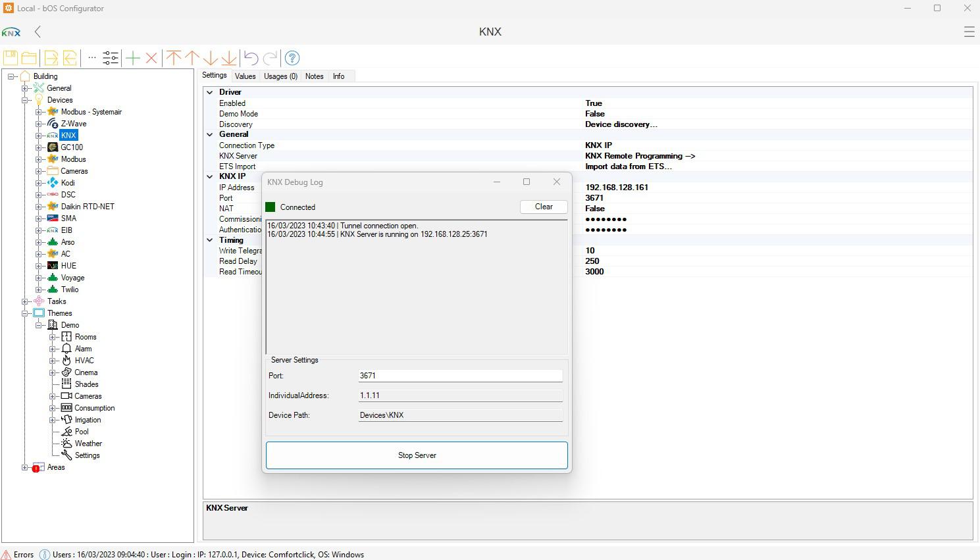
Task: Click the Errors warning icon in status bar
Action: 6,555
